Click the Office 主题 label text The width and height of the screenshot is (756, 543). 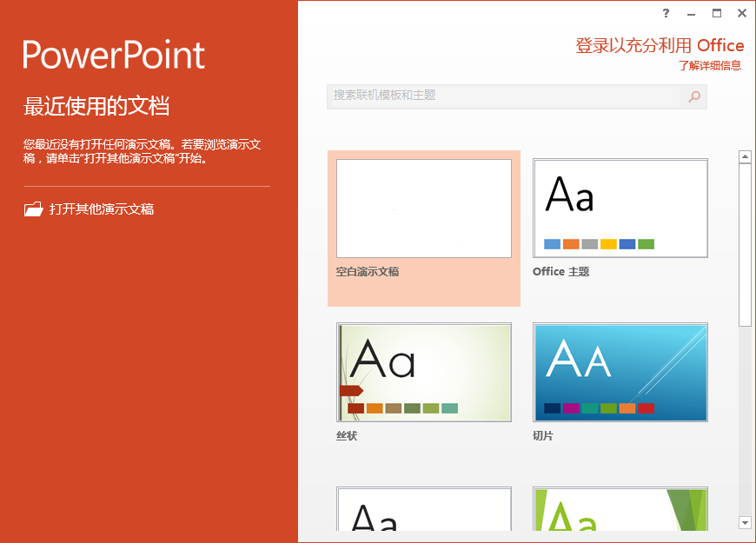coord(560,272)
